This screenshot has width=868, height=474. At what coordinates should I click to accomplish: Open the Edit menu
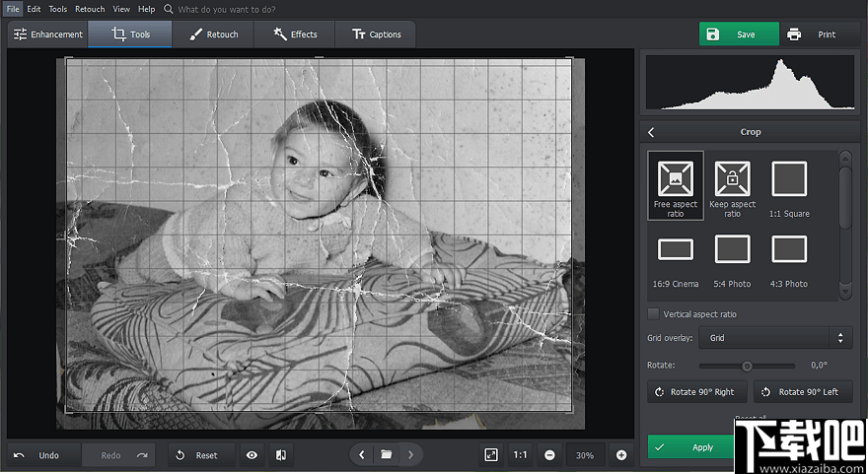tap(34, 10)
